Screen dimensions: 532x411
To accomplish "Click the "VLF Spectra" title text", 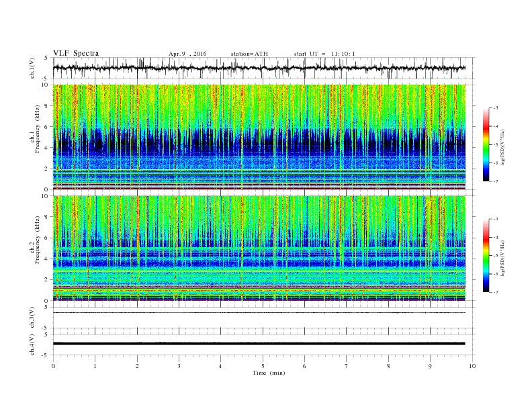I will (76, 53).
